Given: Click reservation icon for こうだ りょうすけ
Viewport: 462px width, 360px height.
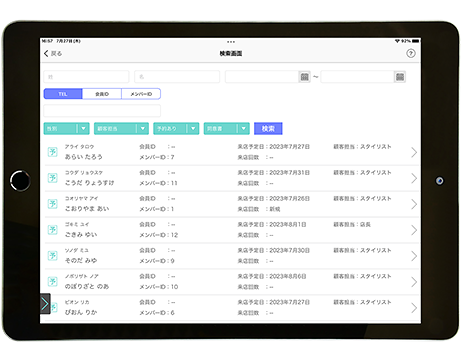Looking at the screenshot, I should [53, 178].
